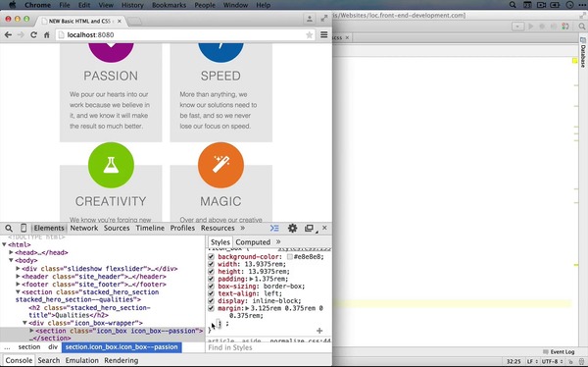Image resolution: width=588 pixels, height=367 pixels.
Task: Uncheck the width property
Action: 211,264
